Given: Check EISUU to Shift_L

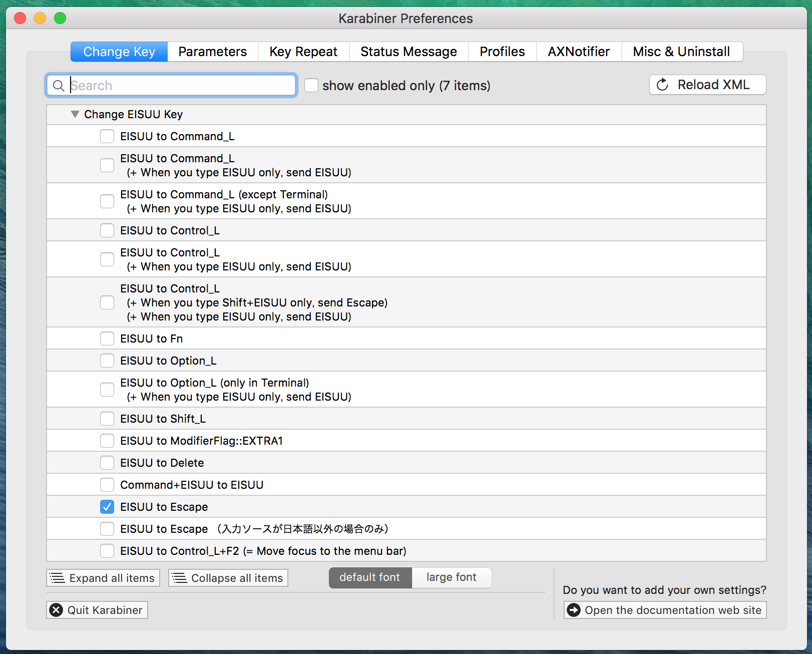Looking at the screenshot, I should (107, 419).
